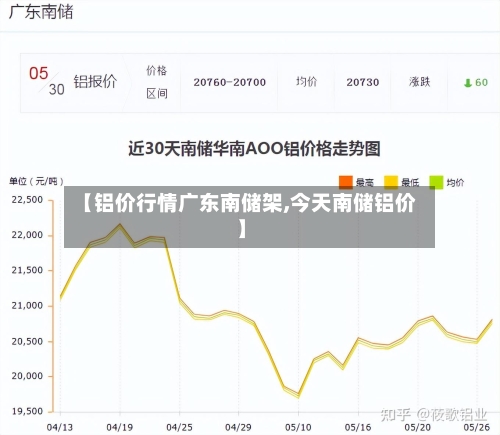Toggle the 均价 legend swatch
Image resolution: width=500 pixels, height=435 pixels.
click(436, 182)
